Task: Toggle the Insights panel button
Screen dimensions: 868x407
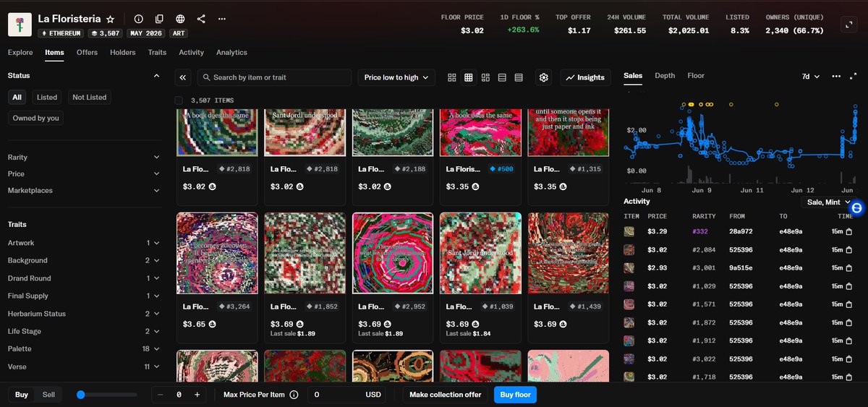Action: [586, 77]
